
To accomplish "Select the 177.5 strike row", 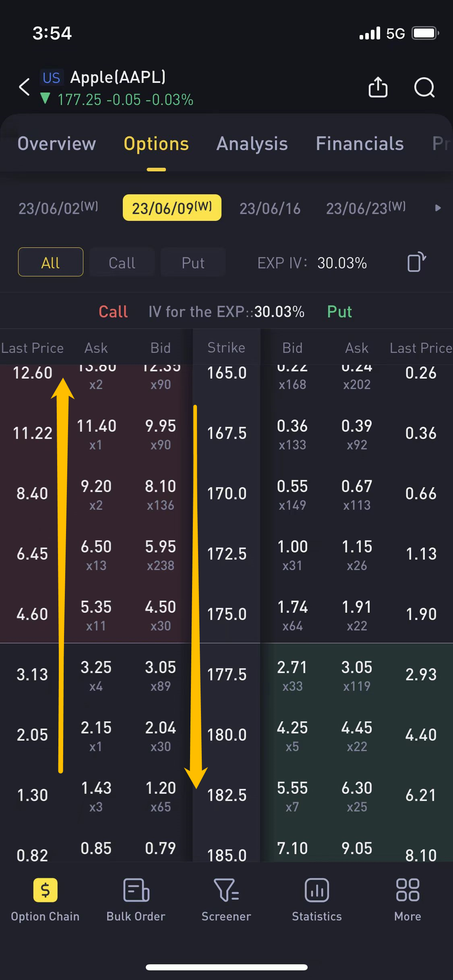I will pos(227,674).
